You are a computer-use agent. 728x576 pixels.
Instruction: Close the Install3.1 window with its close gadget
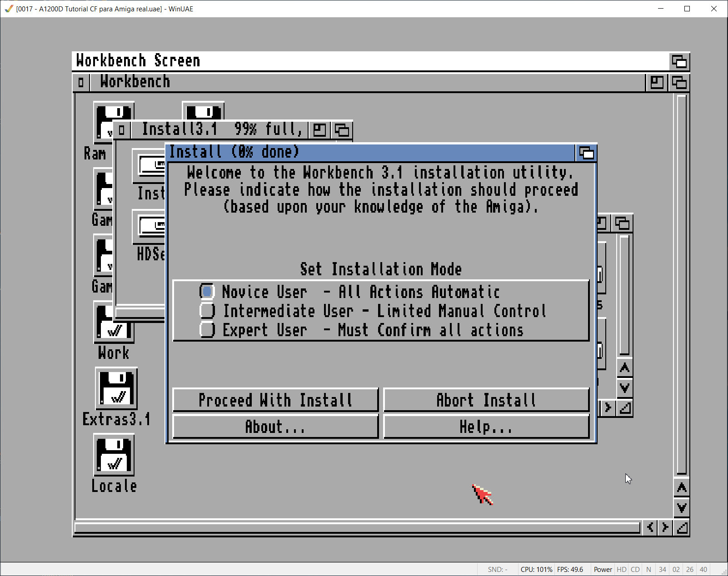pos(121,130)
